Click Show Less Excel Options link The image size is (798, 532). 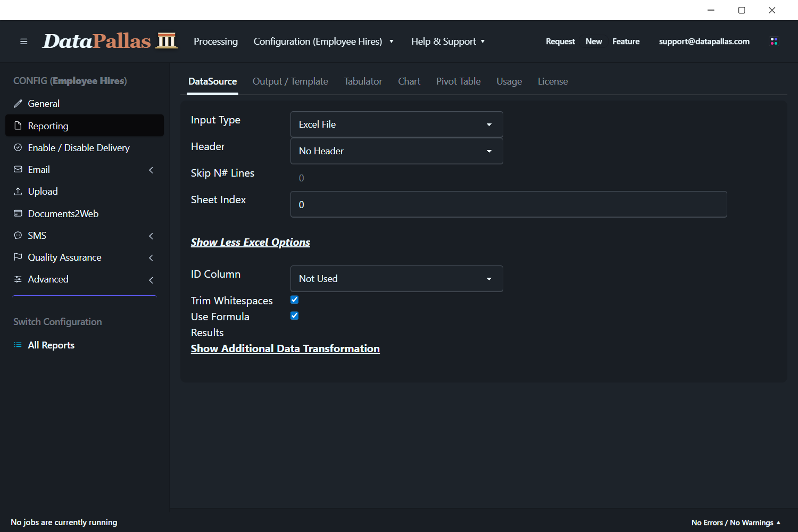251,242
